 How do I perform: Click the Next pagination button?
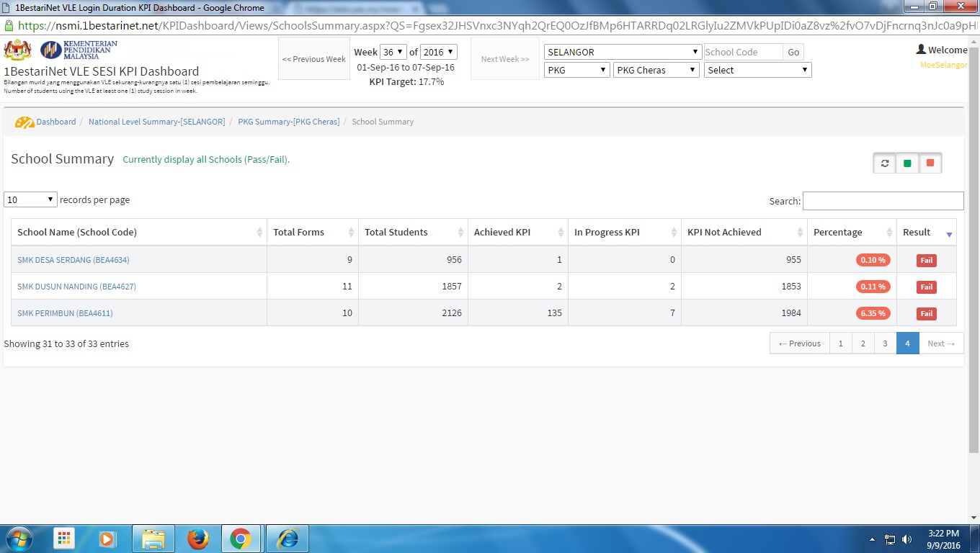pyautogui.click(x=940, y=343)
